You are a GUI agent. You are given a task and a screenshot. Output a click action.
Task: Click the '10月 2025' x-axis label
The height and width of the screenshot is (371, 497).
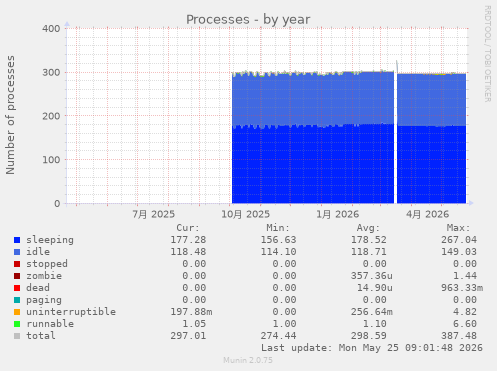[246, 214]
